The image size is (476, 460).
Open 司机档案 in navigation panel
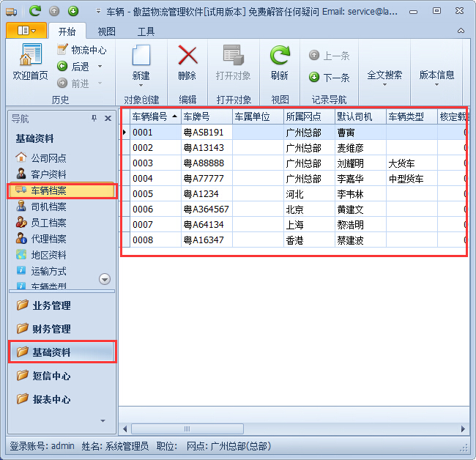click(48, 207)
